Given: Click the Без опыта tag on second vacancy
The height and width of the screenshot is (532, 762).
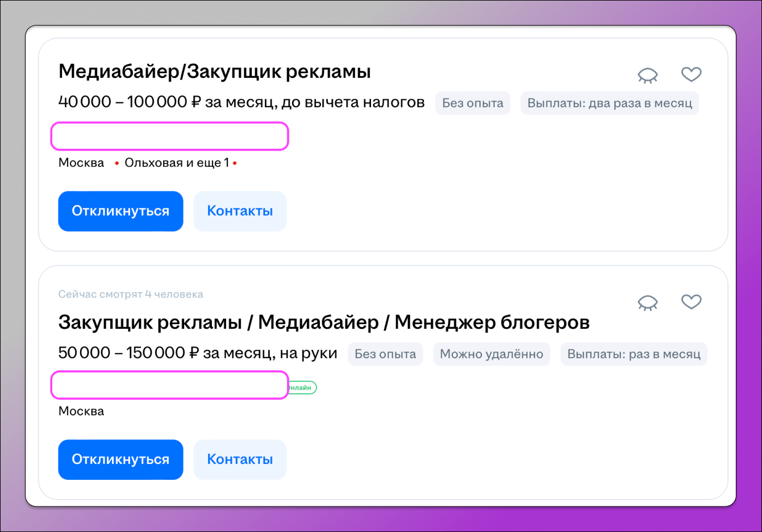Looking at the screenshot, I should [385, 354].
